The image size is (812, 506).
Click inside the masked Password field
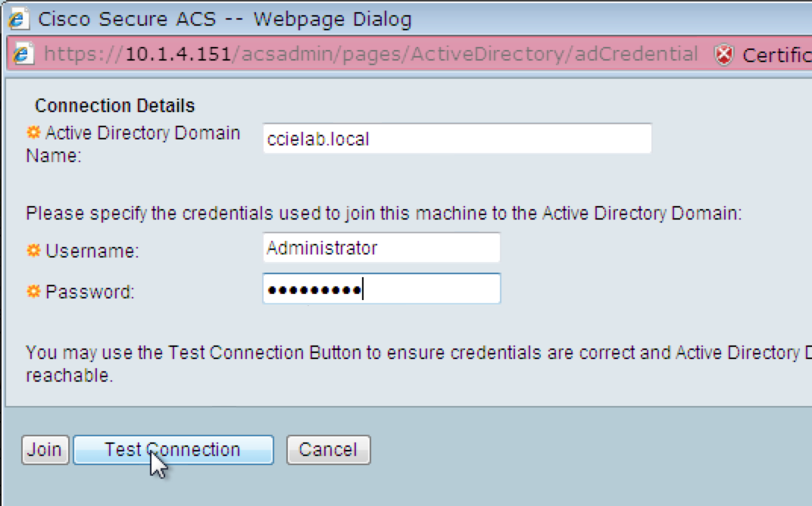pos(381,289)
